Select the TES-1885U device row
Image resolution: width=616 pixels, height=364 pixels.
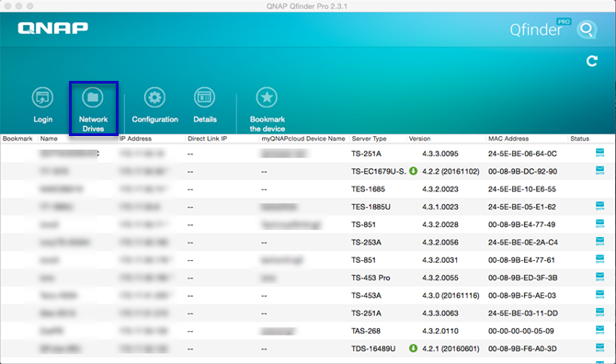point(308,207)
